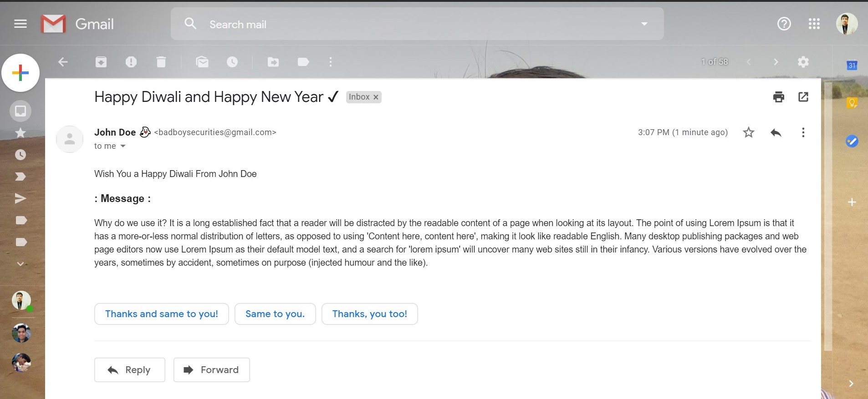Viewport: 868px width, 399px height.
Task: Print the email
Action: (778, 96)
